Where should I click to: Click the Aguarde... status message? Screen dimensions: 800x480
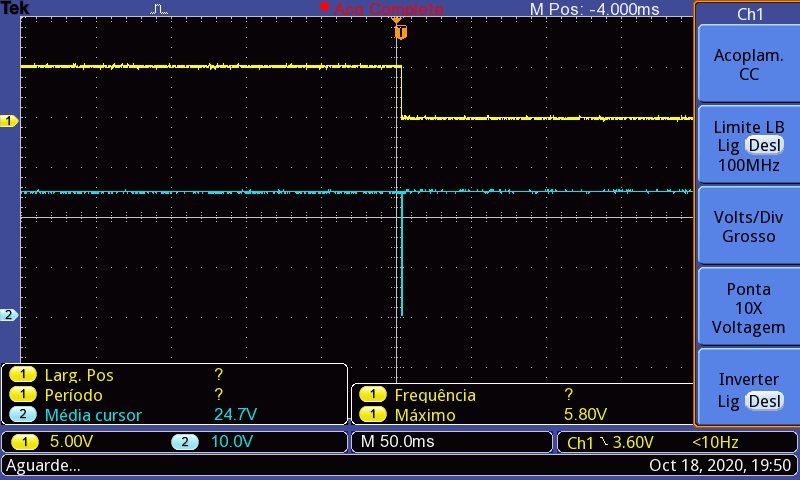pos(43,465)
